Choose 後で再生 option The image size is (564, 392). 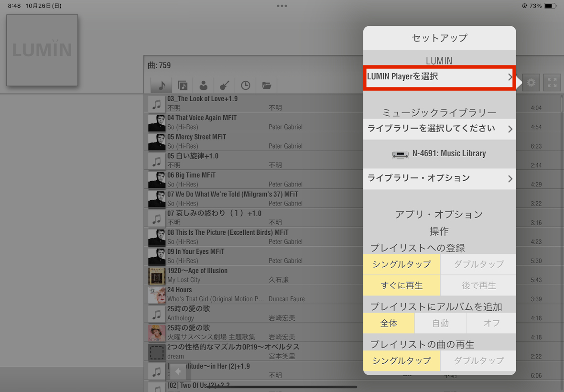coord(478,285)
